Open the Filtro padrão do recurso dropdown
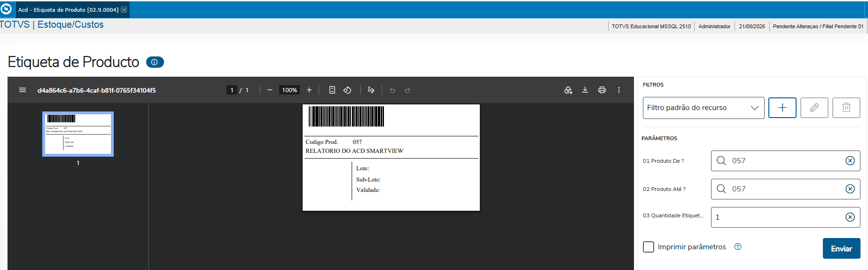 704,108
